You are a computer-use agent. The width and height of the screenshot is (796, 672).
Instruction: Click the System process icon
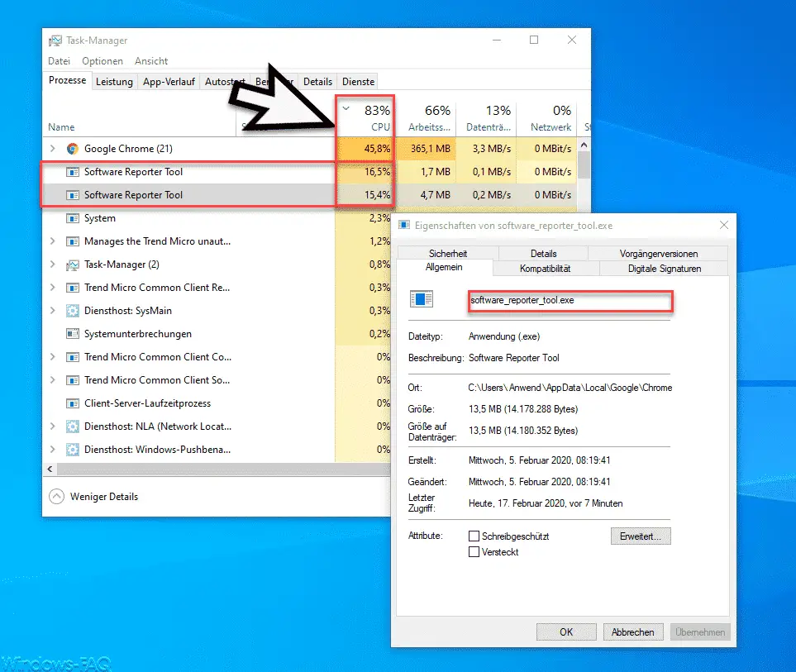point(73,218)
